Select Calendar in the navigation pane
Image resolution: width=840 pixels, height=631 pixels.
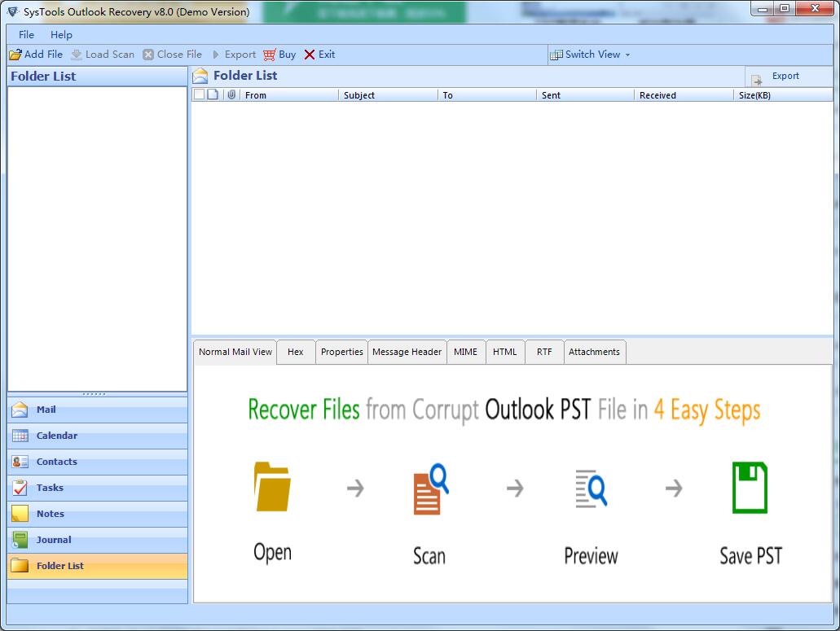[98, 436]
